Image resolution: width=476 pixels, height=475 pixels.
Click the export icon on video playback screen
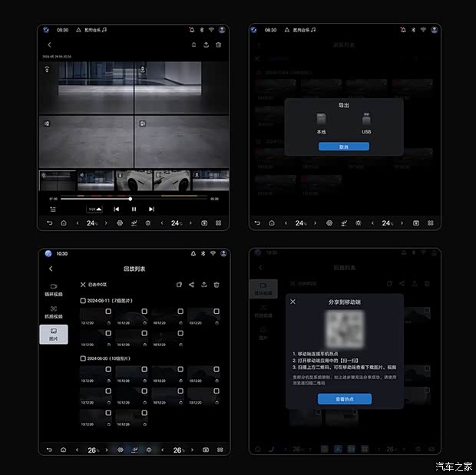coord(206,45)
